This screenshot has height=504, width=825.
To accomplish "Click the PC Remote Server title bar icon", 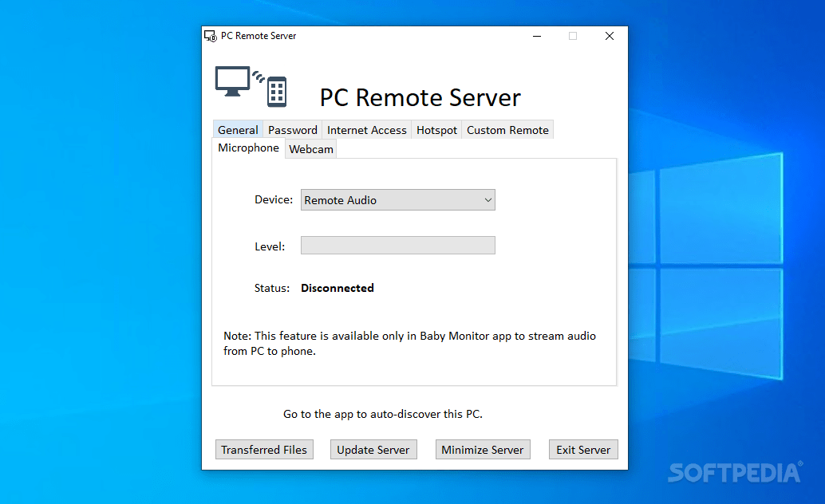I will [211, 36].
